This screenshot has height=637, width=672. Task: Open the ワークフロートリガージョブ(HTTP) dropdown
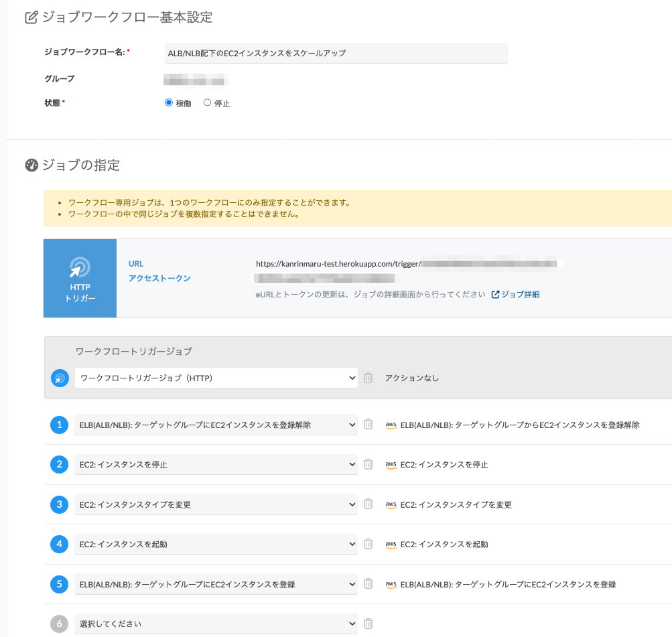pyautogui.click(x=216, y=378)
